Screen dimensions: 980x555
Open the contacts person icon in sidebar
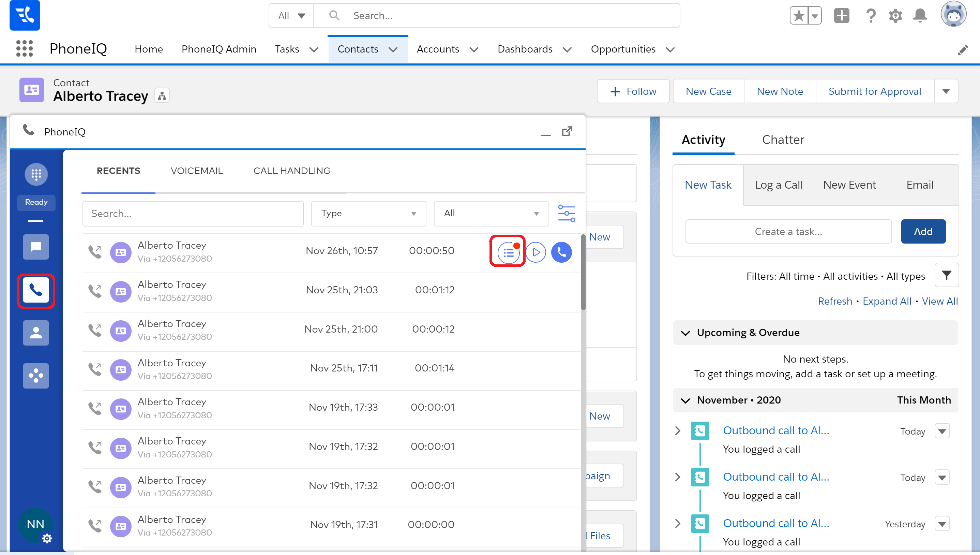point(36,333)
